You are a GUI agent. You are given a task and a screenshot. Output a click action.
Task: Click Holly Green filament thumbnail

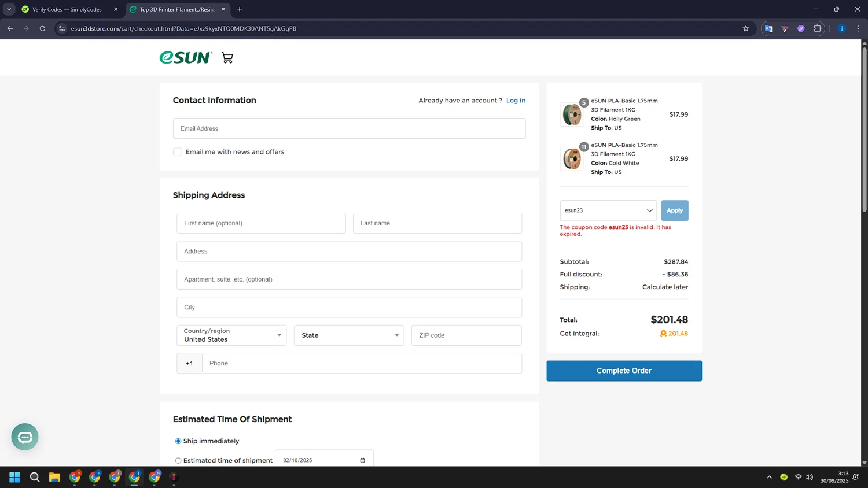(x=572, y=114)
